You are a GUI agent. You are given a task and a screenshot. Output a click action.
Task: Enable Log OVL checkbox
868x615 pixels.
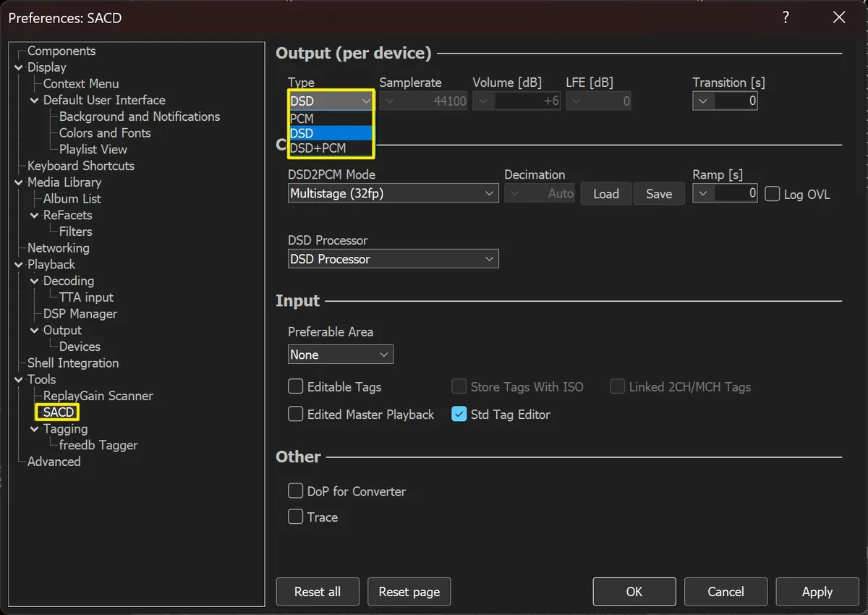773,194
